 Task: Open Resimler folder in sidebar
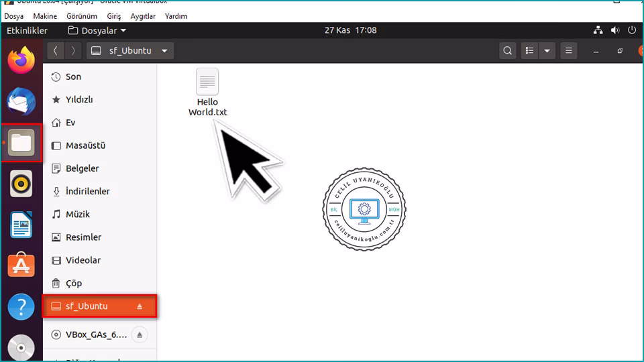tap(100, 237)
